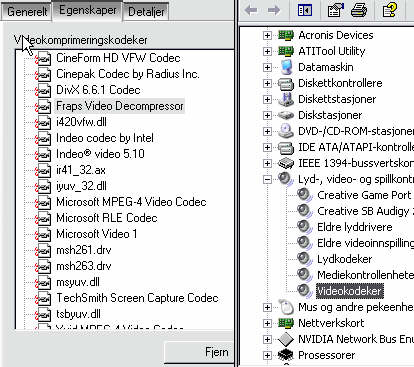The image size is (414, 367).
Task: Click the ir41_32.ax codec icon
Action: [x=43, y=171]
